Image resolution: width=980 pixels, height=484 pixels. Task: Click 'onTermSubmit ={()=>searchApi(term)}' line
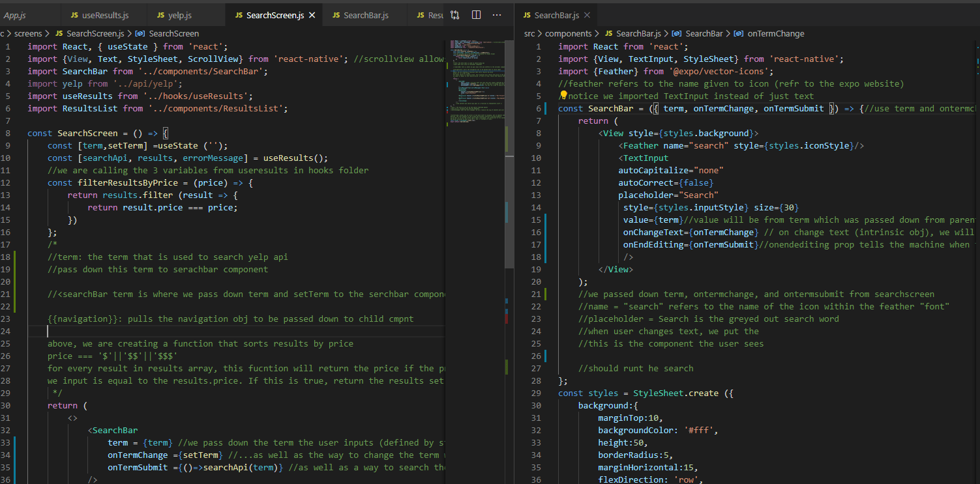click(195, 467)
